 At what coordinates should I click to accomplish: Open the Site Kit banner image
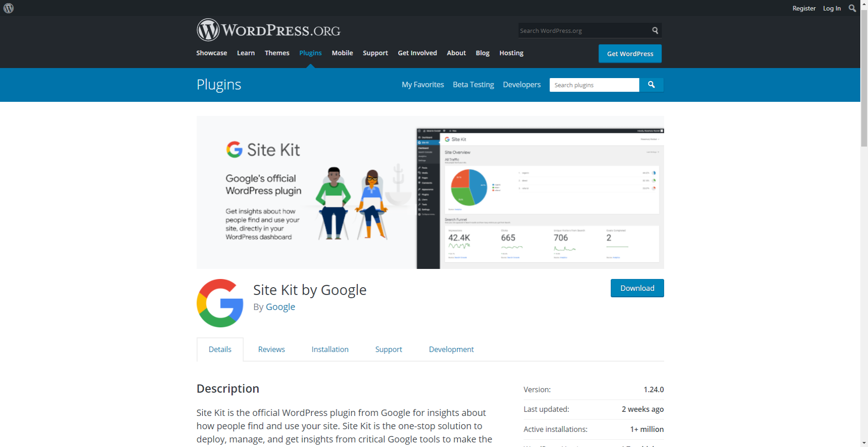pos(430,192)
